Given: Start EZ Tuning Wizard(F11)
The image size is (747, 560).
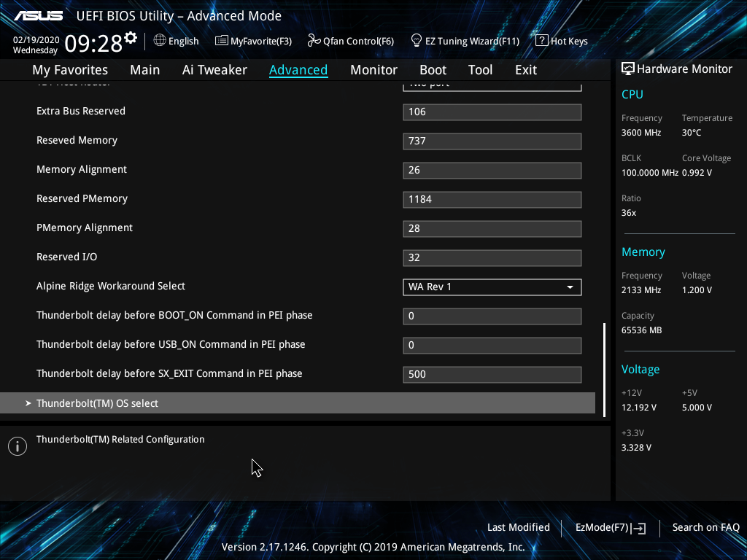Looking at the screenshot, I should pyautogui.click(x=465, y=41).
